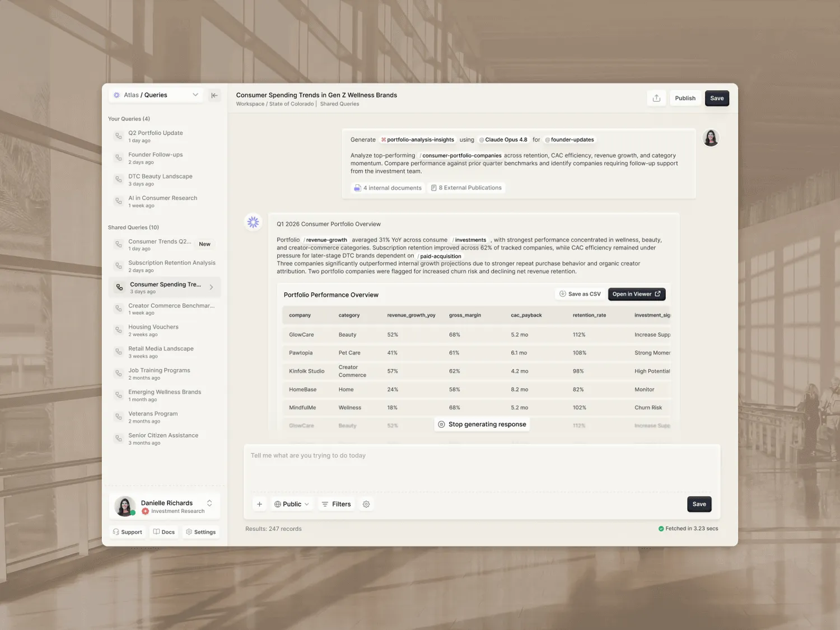
Task: Open the Atlas / Queries dropdown
Action: pyautogui.click(x=156, y=95)
